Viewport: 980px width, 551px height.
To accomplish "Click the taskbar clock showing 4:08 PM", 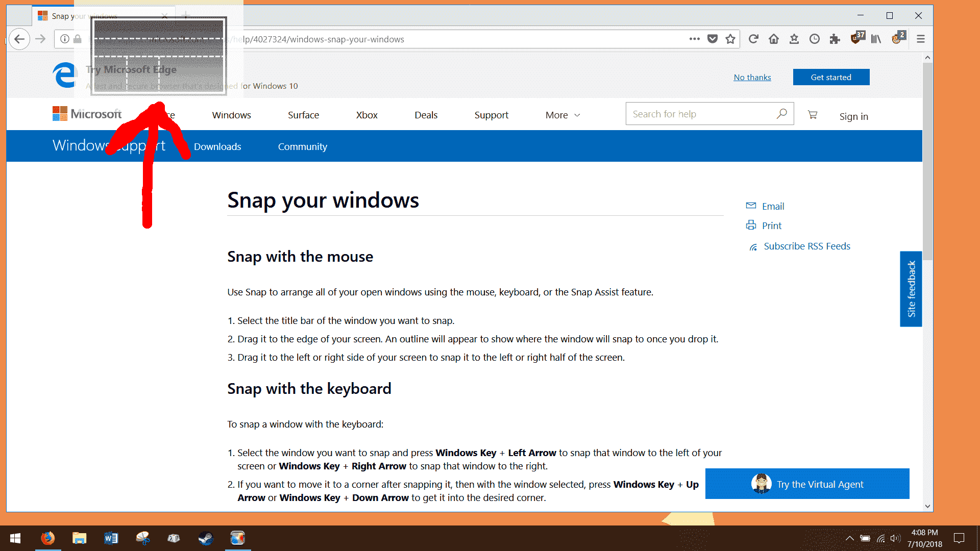I will (x=925, y=538).
